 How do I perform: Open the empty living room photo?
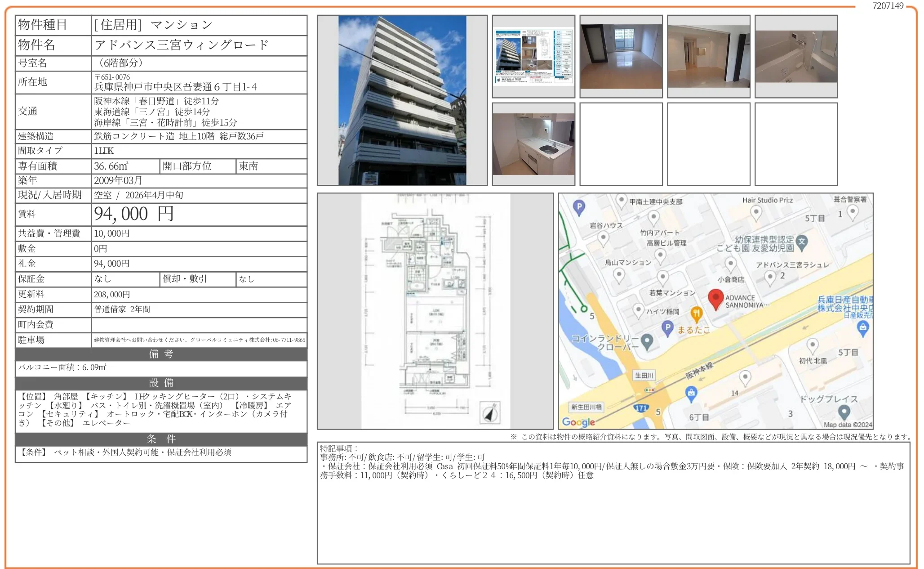[x=621, y=56]
